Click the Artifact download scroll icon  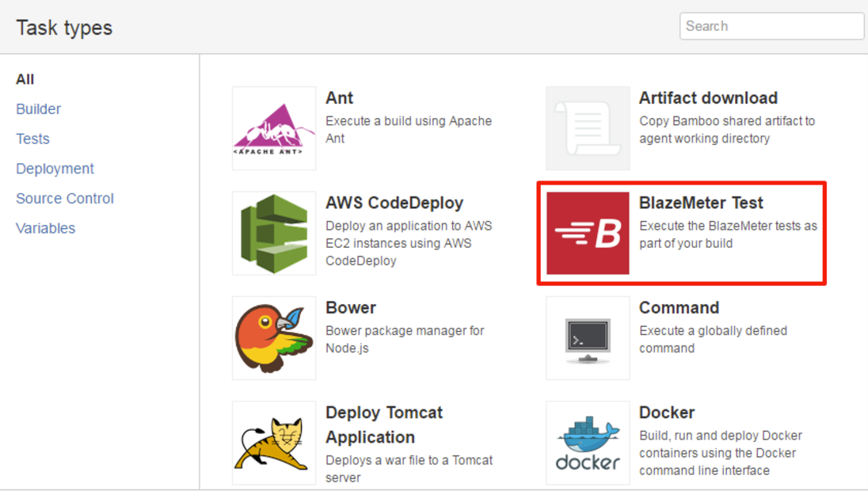pos(588,128)
